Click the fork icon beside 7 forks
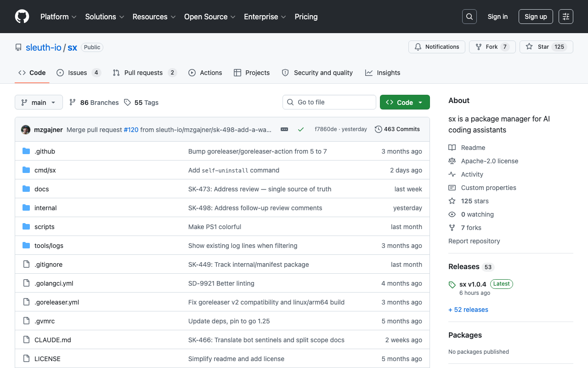This screenshot has width=588, height=368. click(x=452, y=228)
